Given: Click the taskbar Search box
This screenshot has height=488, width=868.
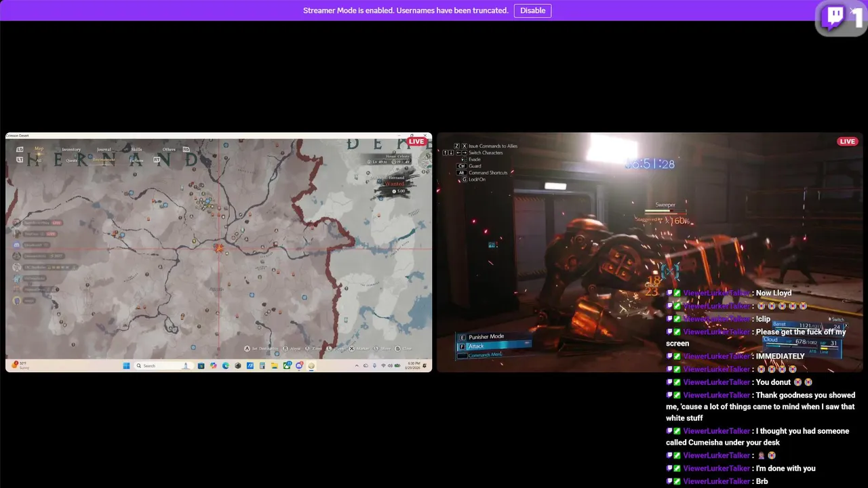Looking at the screenshot, I should pyautogui.click(x=163, y=366).
